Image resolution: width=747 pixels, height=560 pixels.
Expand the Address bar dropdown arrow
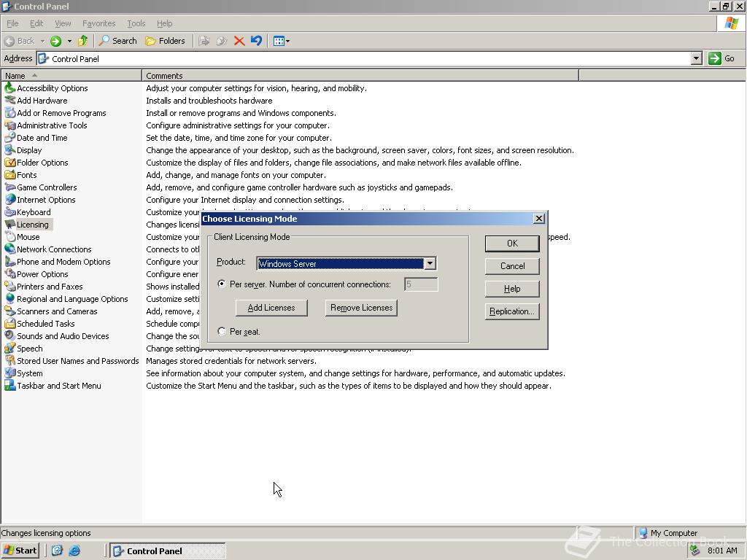pos(696,58)
